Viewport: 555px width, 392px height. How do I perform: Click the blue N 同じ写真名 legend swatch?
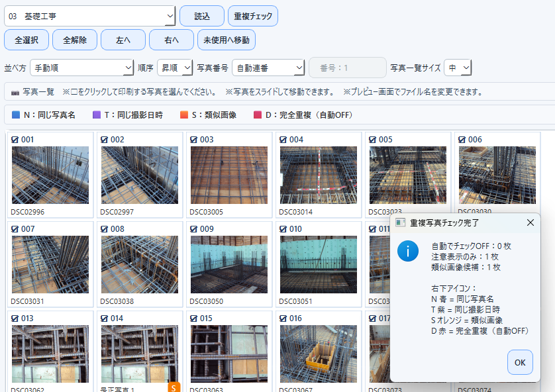point(16,115)
